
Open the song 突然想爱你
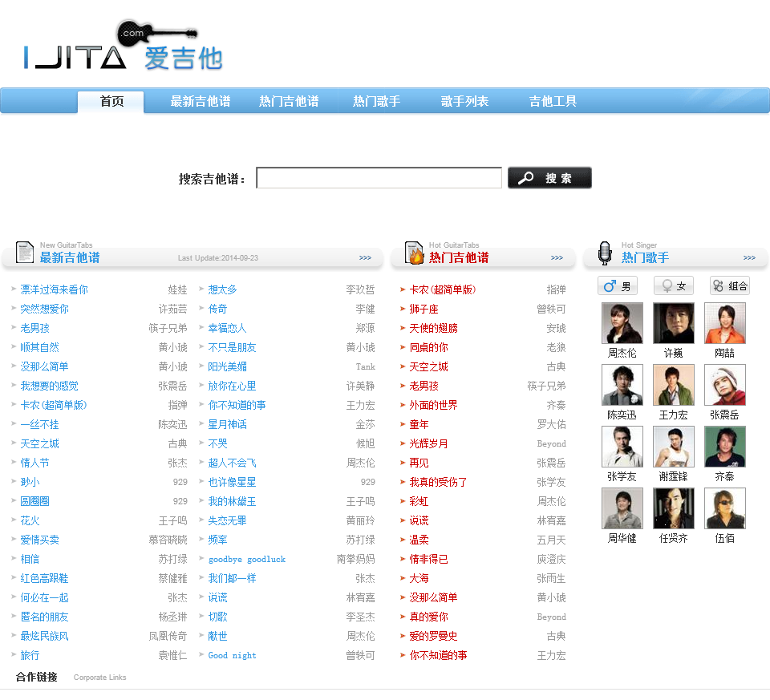coord(44,309)
